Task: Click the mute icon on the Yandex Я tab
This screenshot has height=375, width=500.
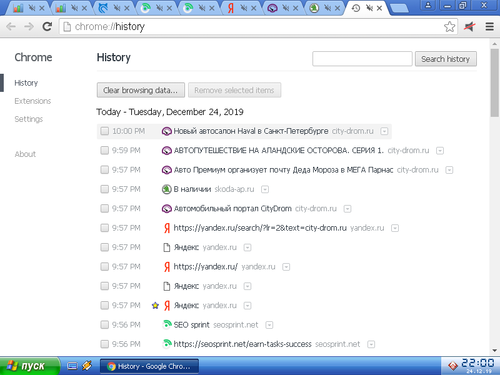Action: coord(244,8)
